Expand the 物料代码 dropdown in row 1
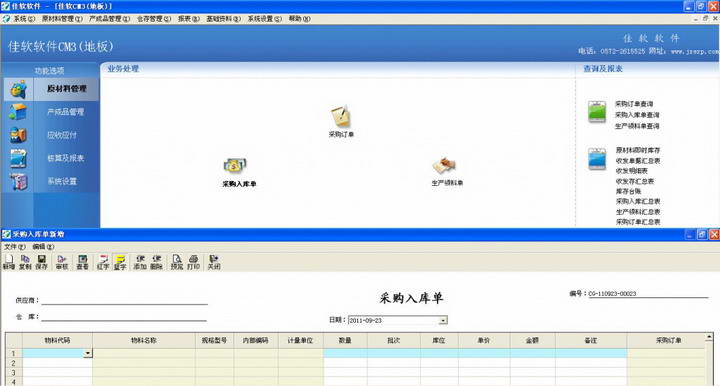Screen dimensions: 720x386 coord(87,353)
